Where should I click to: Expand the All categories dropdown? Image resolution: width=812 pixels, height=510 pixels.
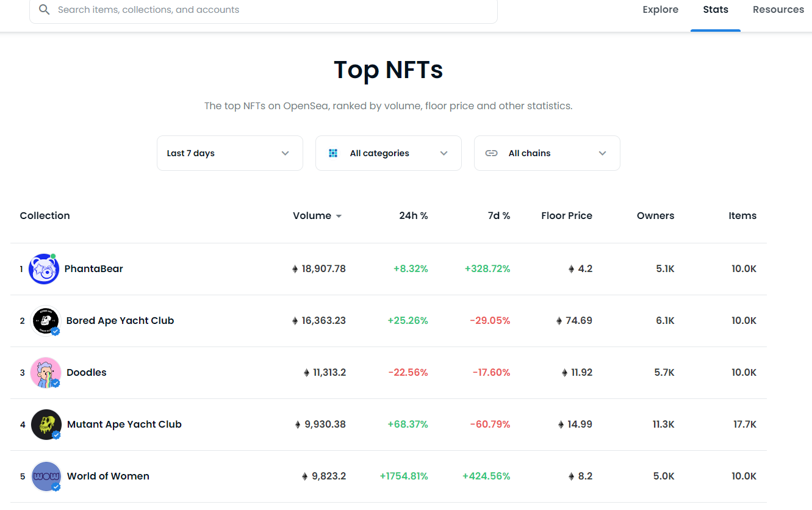tap(388, 153)
